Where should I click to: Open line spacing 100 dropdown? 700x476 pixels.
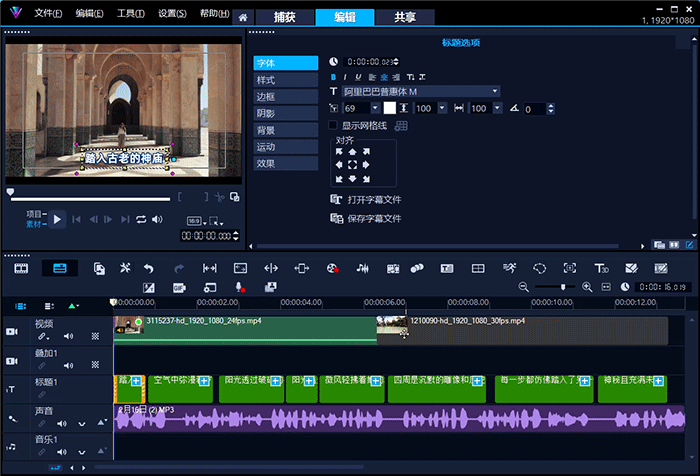click(x=442, y=108)
